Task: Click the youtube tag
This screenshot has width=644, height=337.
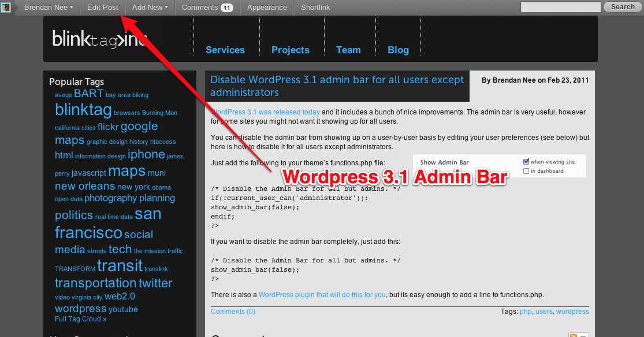Action: [123, 309]
